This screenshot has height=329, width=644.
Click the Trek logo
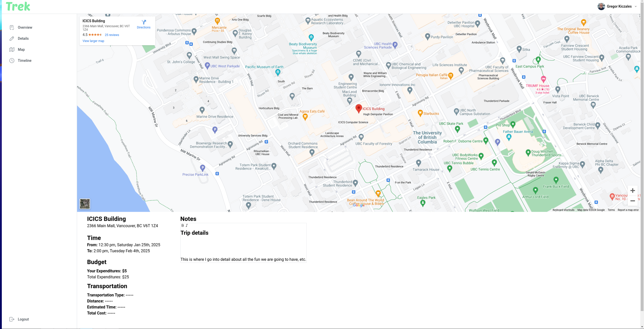coord(18,6)
